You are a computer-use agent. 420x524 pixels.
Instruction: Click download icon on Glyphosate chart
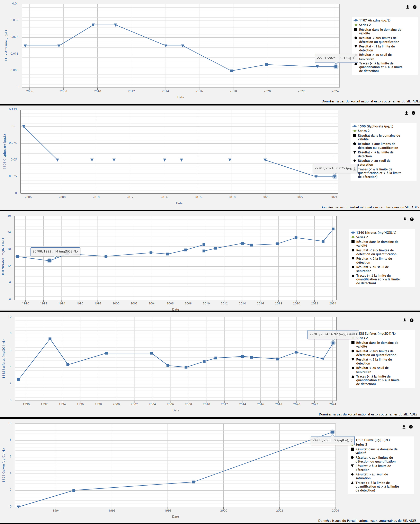tap(406, 113)
